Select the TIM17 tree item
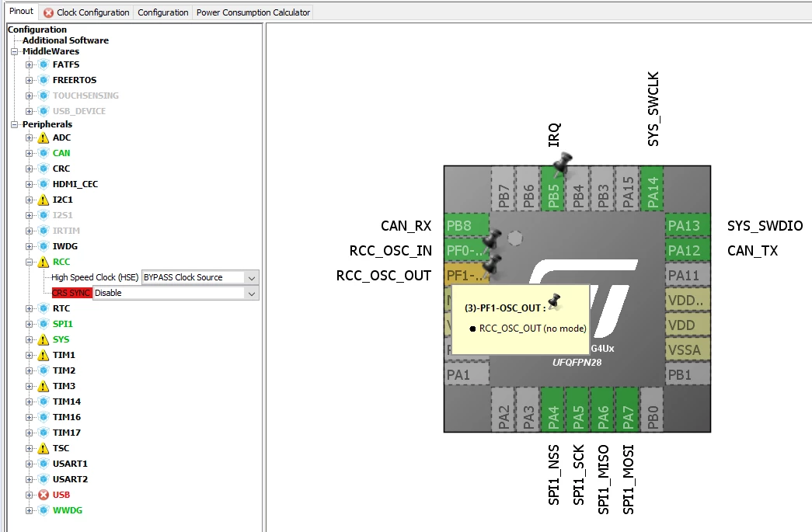 click(66, 433)
